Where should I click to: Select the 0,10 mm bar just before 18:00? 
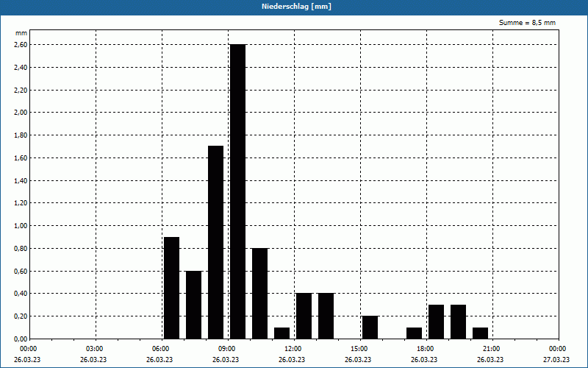click(415, 333)
